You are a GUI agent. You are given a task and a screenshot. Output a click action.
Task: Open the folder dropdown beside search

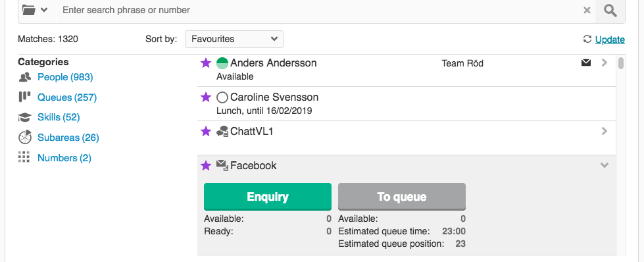point(35,10)
